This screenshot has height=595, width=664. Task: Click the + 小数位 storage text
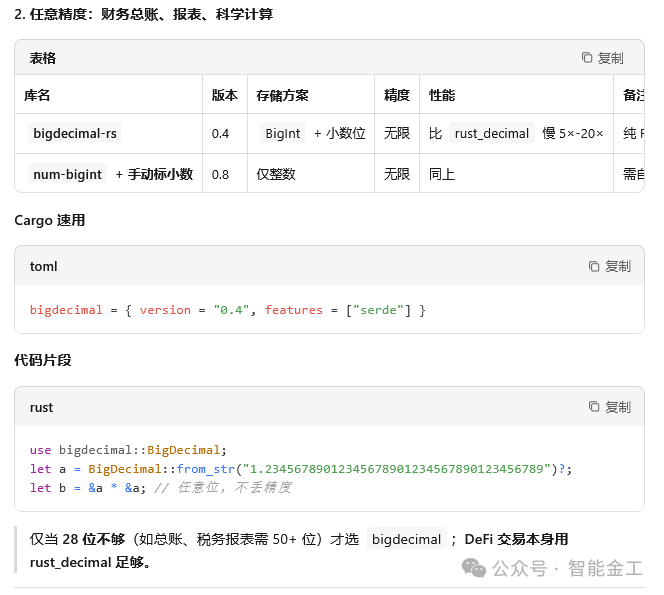tap(340, 133)
